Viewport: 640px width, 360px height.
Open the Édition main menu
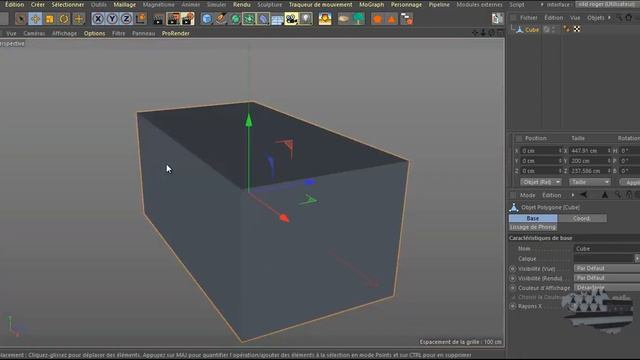point(14,4)
